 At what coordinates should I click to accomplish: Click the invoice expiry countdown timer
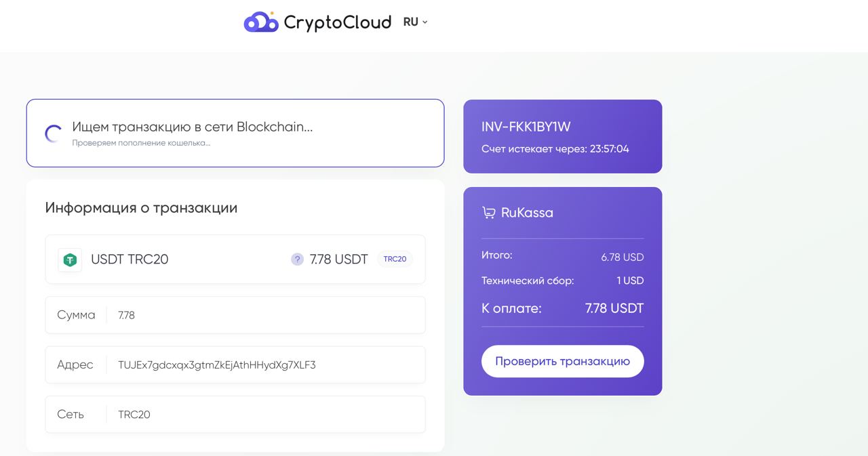click(x=610, y=148)
